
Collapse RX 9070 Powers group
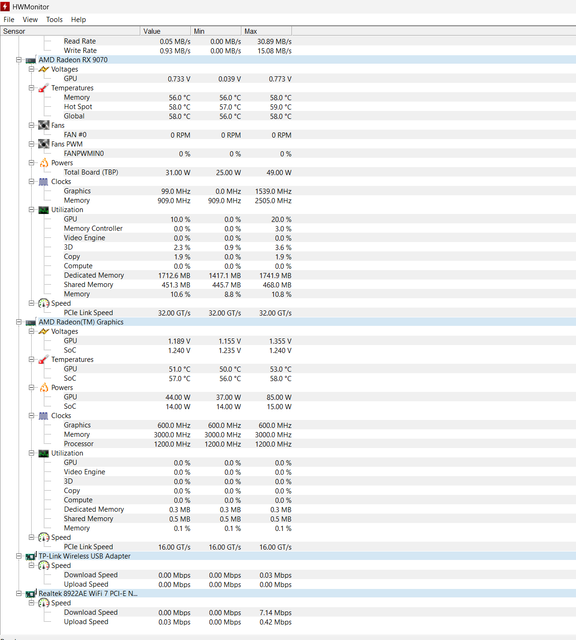pos(31,163)
